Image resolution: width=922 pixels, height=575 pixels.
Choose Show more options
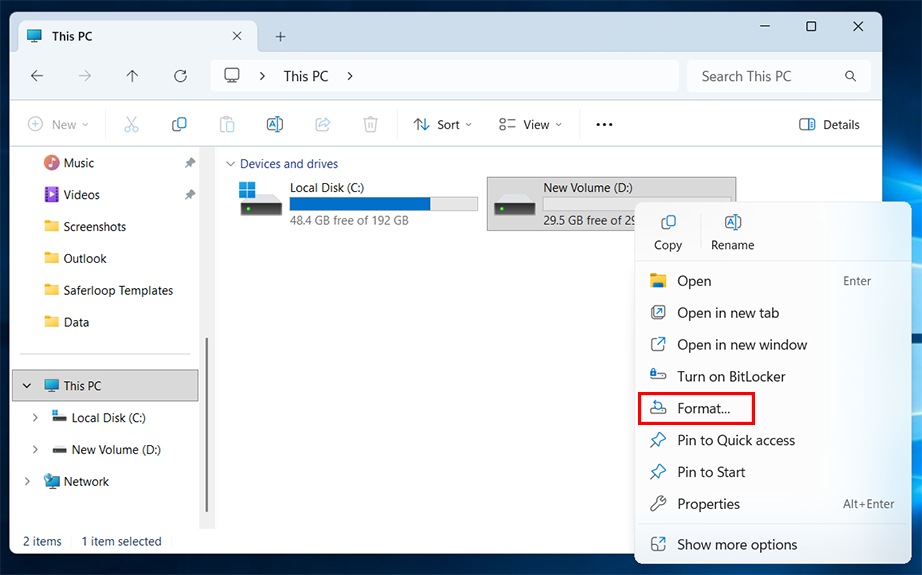point(773,544)
